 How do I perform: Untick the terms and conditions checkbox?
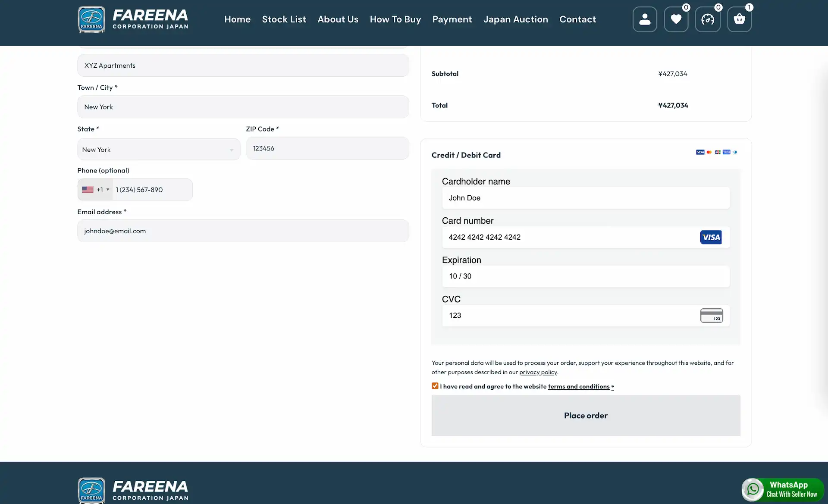[x=435, y=386]
